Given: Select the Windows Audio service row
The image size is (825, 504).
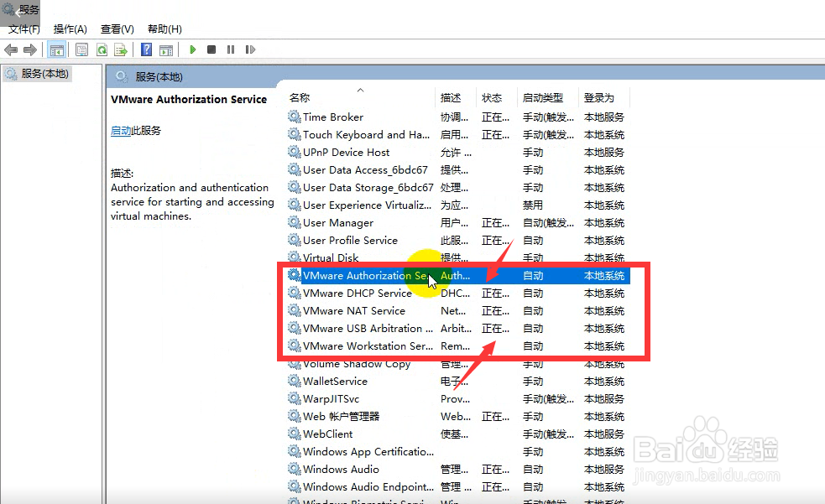Looking at the screenshot, I should click(x=457, y=470).
